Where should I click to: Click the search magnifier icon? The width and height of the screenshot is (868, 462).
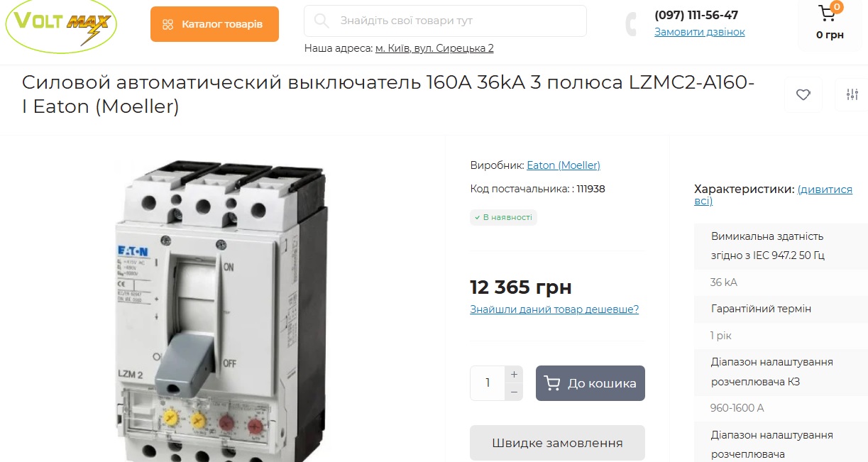click(x=322, y=21)
